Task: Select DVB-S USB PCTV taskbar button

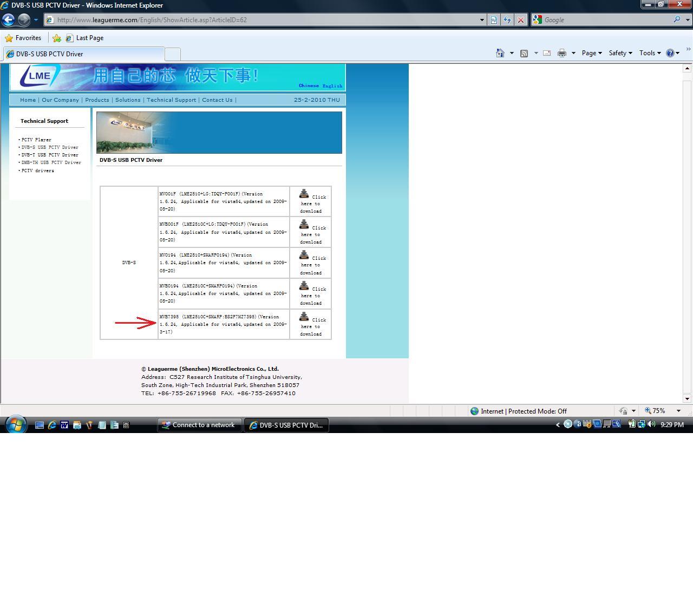Action: [x=286, y=425]
